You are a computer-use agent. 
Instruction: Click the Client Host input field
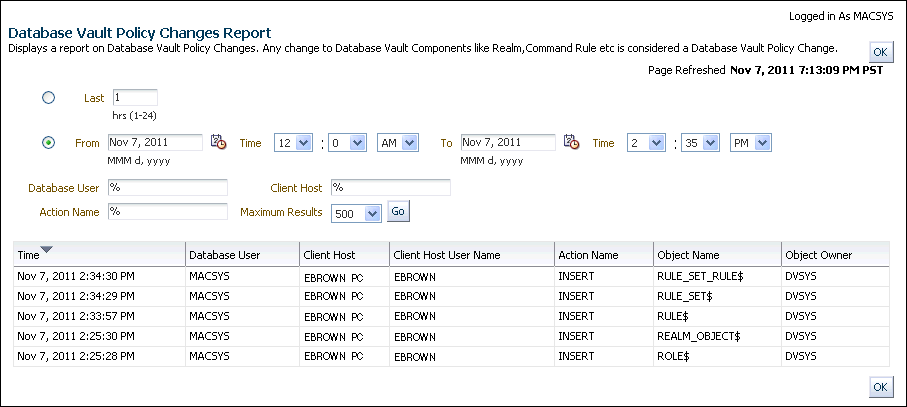point(390,187)
